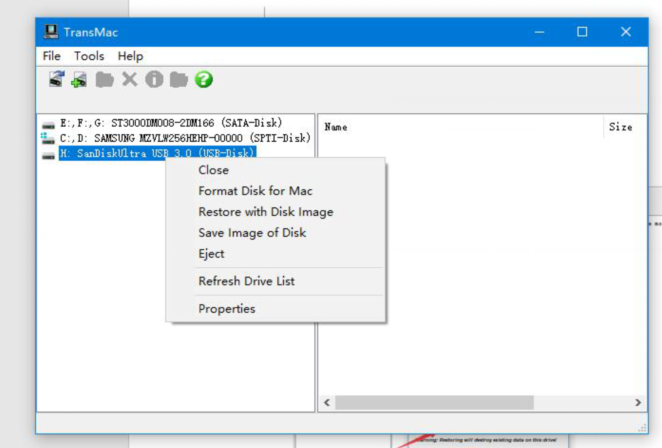The width and height of the screenshot is (662, 448).
Task: Close the TransMac window
Action: (x=626, y=32)
